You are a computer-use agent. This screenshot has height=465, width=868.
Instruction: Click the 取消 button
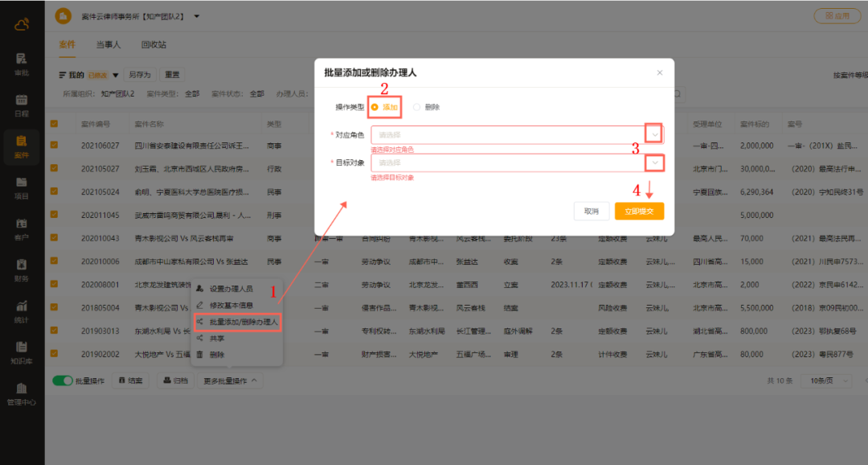[x=592, y=211]
